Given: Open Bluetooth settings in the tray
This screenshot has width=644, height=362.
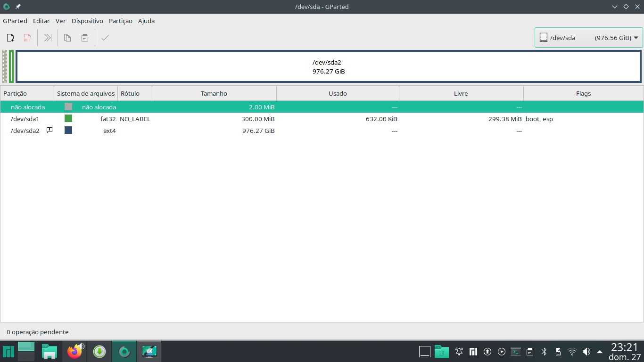Looking at the screenshot, I should [544, 352].
